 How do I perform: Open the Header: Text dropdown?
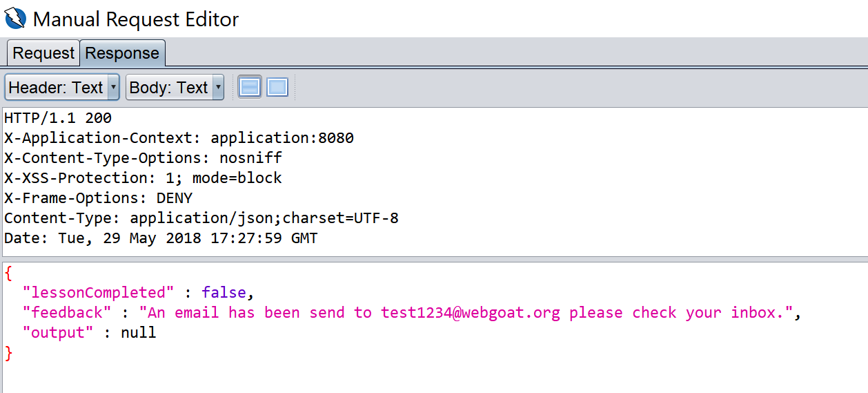pyautogui.click(x=62, y=88)
